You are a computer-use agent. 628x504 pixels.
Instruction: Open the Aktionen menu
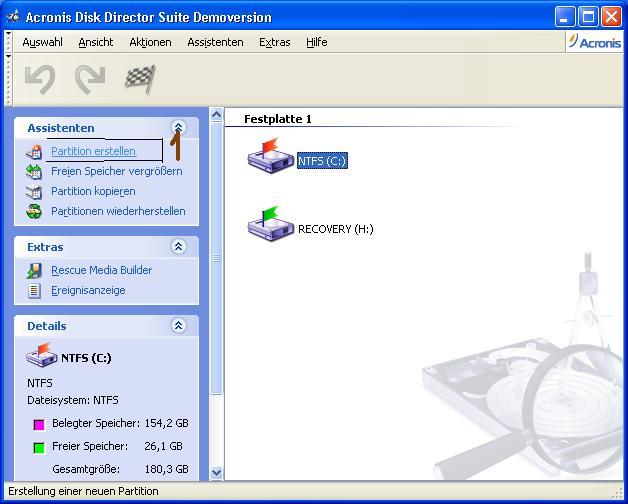point(150,42)
